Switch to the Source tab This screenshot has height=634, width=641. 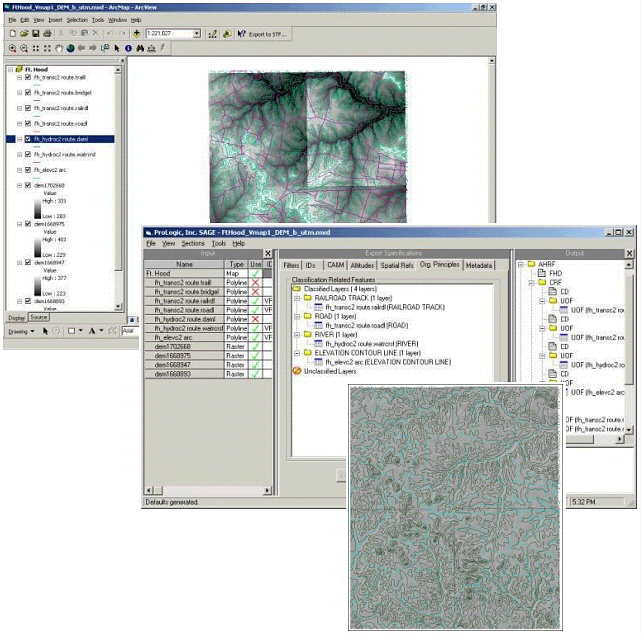[x=38, y=317]
